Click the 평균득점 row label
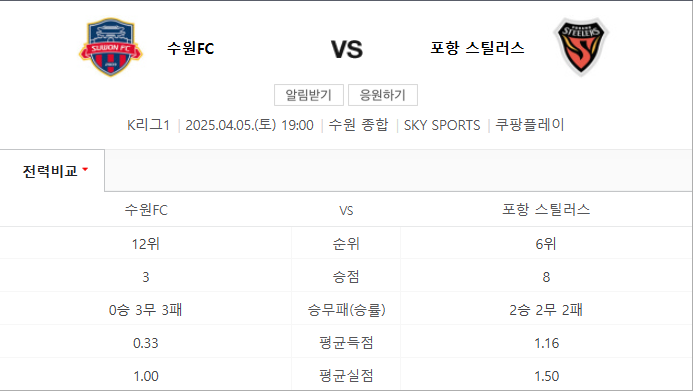This screenshot has width=693, height=392. pos(346,343)
